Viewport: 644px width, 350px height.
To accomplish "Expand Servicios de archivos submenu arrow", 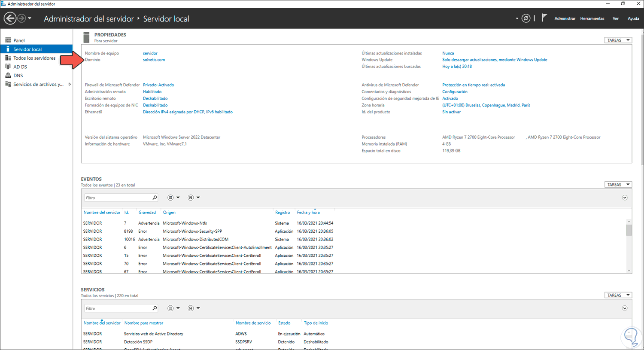I will pyautogui.click(x=70, y=84).
